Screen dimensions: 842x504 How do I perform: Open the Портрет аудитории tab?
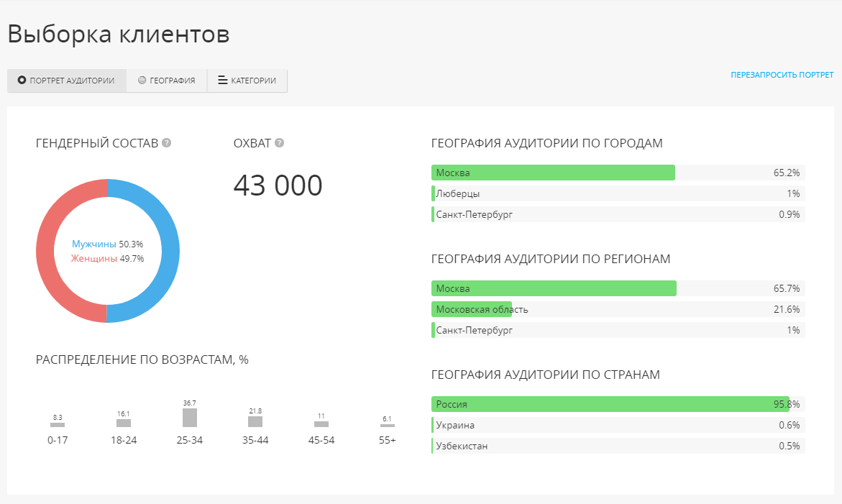[67, 81]
